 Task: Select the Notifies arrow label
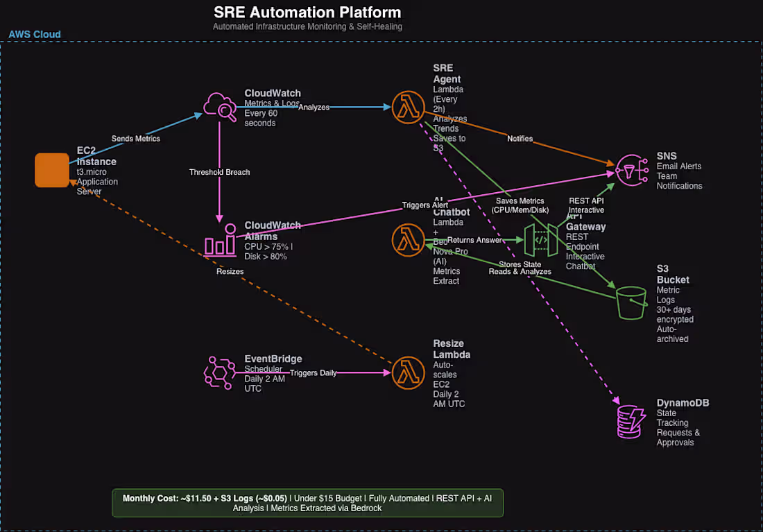520,139
